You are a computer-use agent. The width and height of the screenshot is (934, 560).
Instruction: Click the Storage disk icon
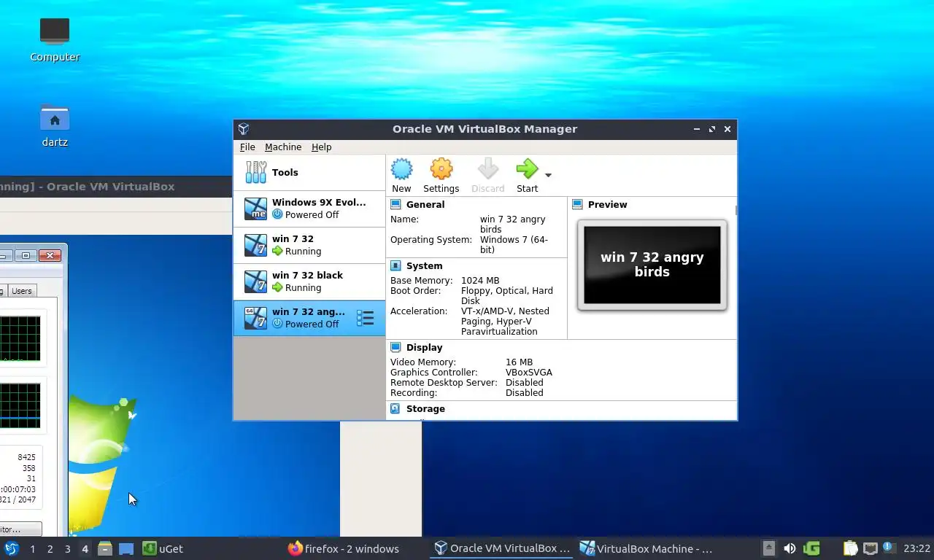click(395, 409)
